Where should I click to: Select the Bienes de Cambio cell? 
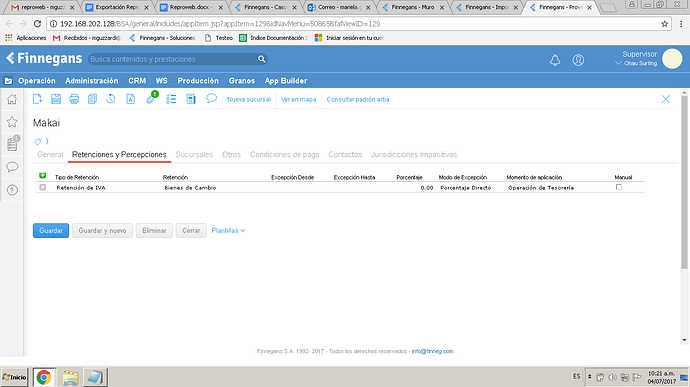pyautogui.click(x=191, y=188)
